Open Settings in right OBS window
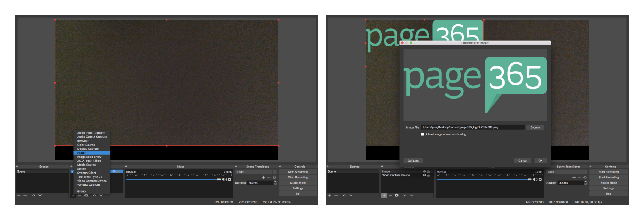The image size is (644, 220). pyautogui.click(x=609, y=188)
